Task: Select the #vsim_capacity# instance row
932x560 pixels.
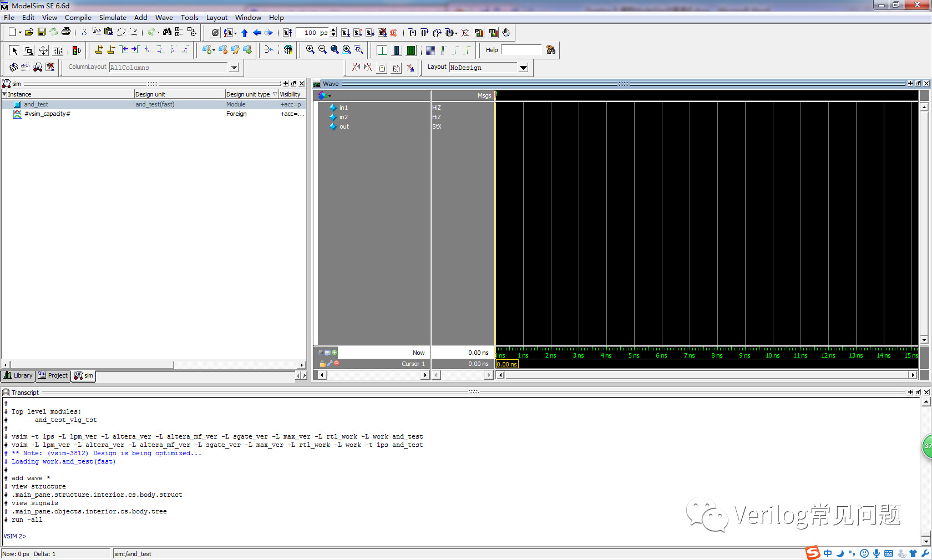Action: pyautogui.click(x=154, y=114)
